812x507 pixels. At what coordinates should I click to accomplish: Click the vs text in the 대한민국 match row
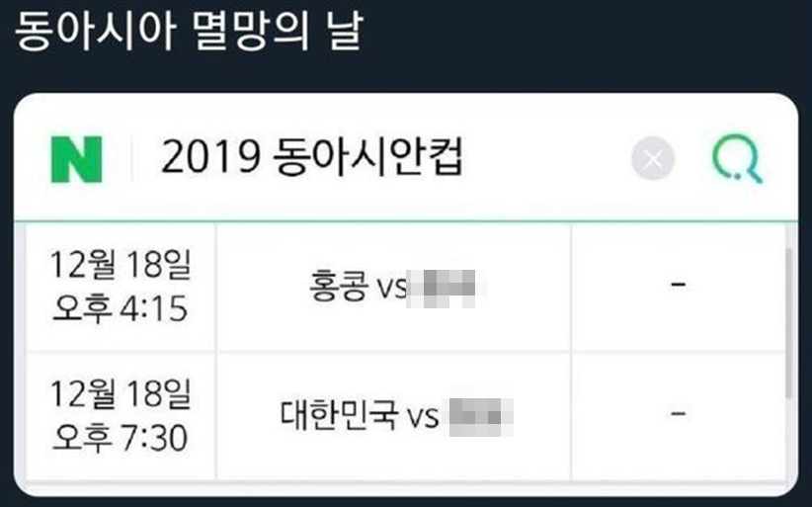(423, 417)
